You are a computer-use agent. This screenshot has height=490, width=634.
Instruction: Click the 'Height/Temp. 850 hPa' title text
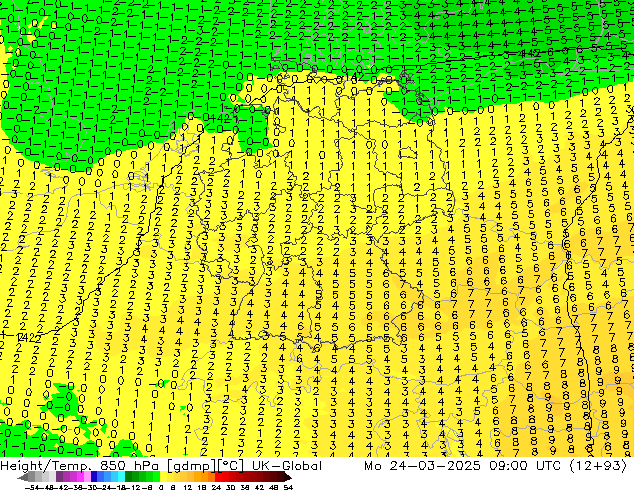(79, 466)
